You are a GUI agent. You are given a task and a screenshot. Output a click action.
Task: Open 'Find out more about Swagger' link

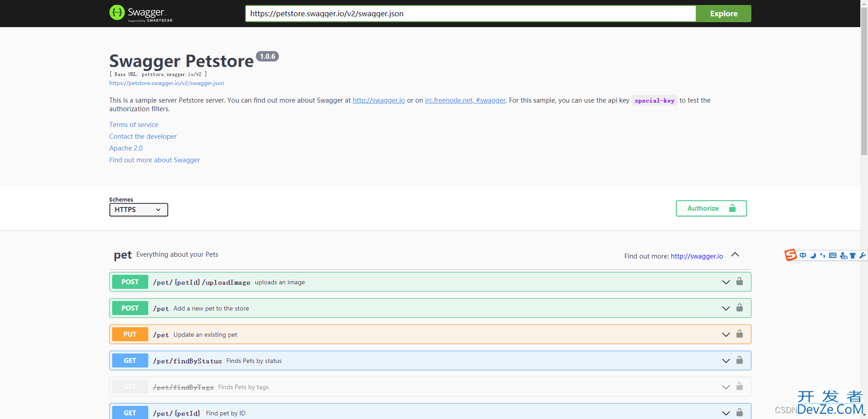155,160
